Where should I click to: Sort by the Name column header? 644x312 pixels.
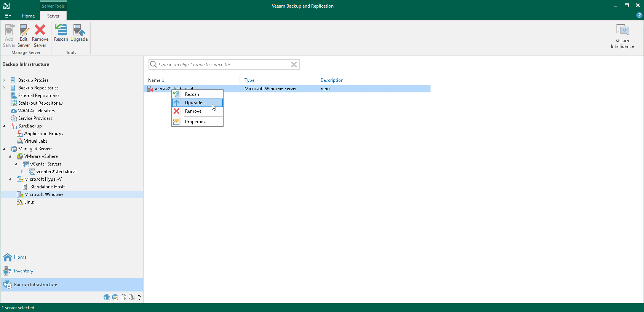(156, 80)
